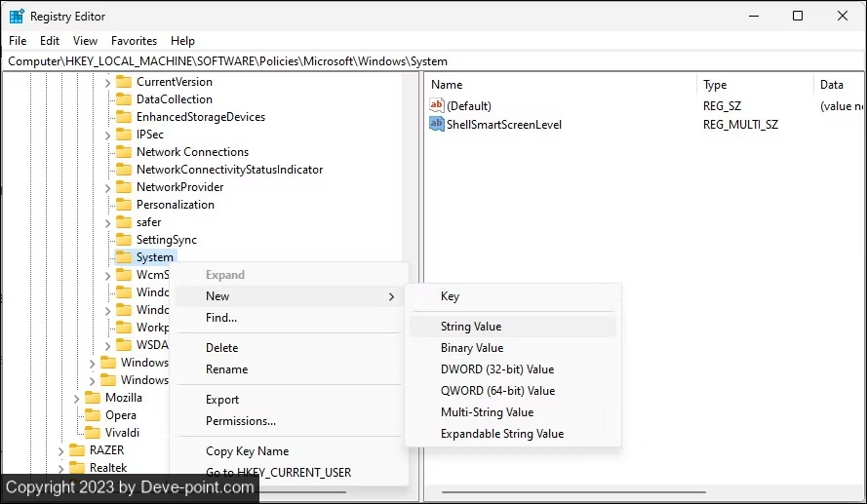Open the Favorites menu
867x504 pixels.
point(134,41)
